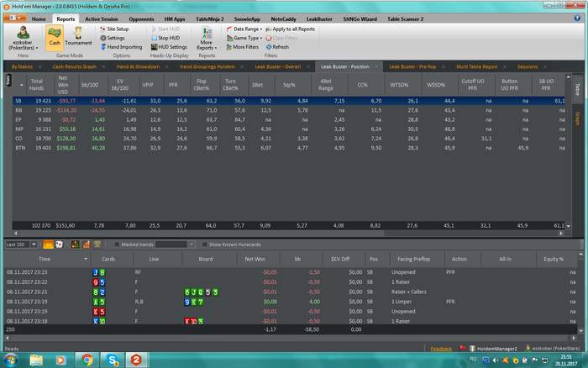This screenshot has height=368, width=588.
Task: Open the Multi Table Report tab
Action: point(476,66)
